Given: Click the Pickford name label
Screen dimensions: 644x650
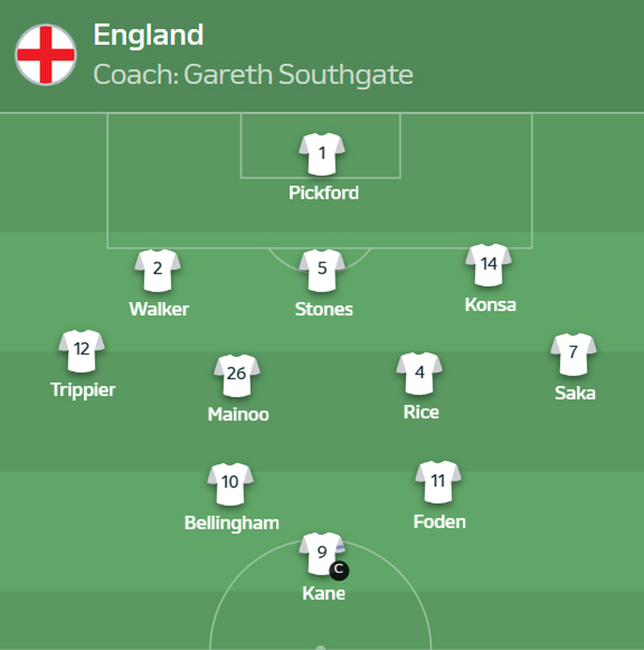Looking at the screenshot, I should [324, 193].
